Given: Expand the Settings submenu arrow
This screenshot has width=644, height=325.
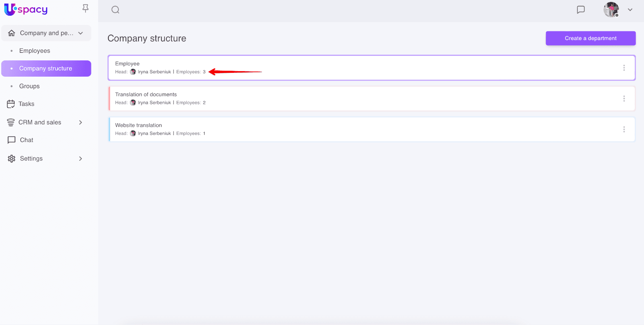Looking at the screenshot, I should (x=80, y=158).
